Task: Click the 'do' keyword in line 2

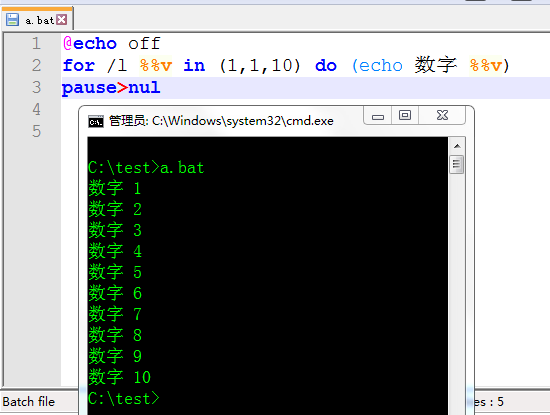Action: point(326,66)
